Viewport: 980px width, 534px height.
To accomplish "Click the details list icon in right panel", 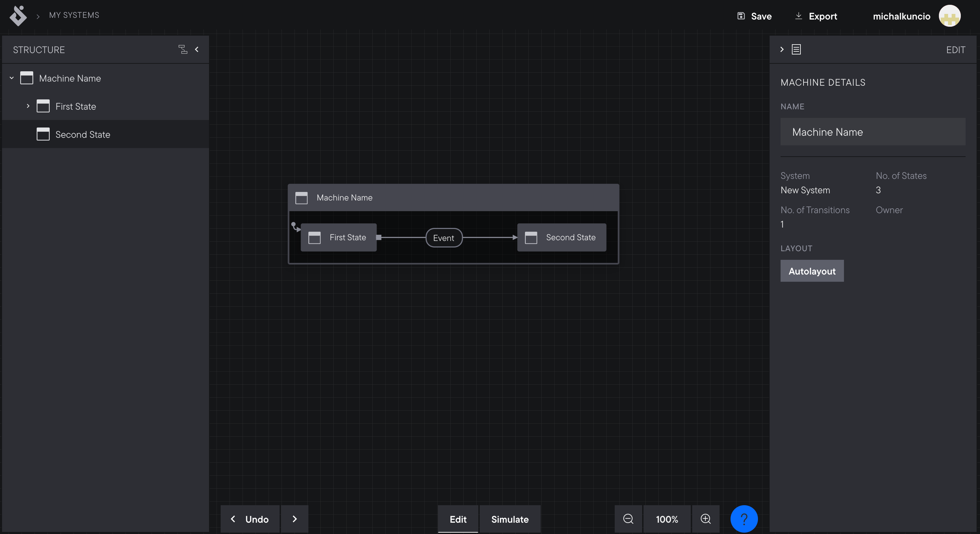I will point(796,49).
